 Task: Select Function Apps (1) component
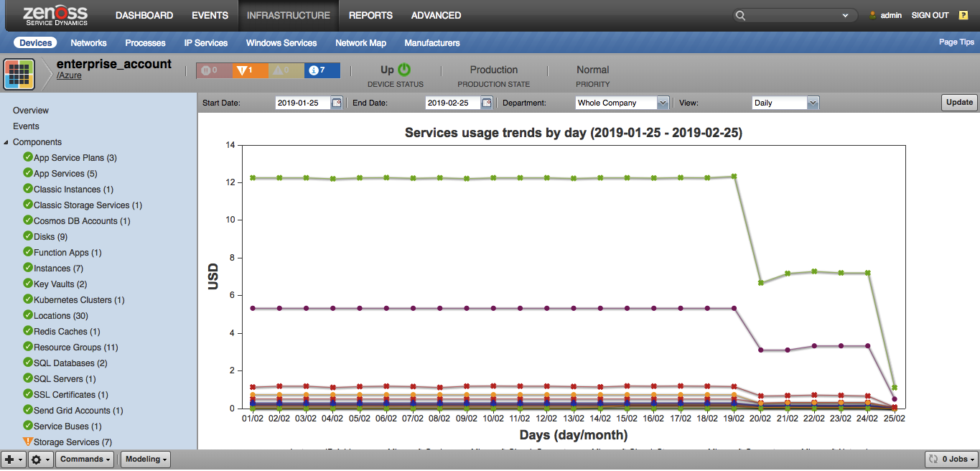tap(67, 253)
